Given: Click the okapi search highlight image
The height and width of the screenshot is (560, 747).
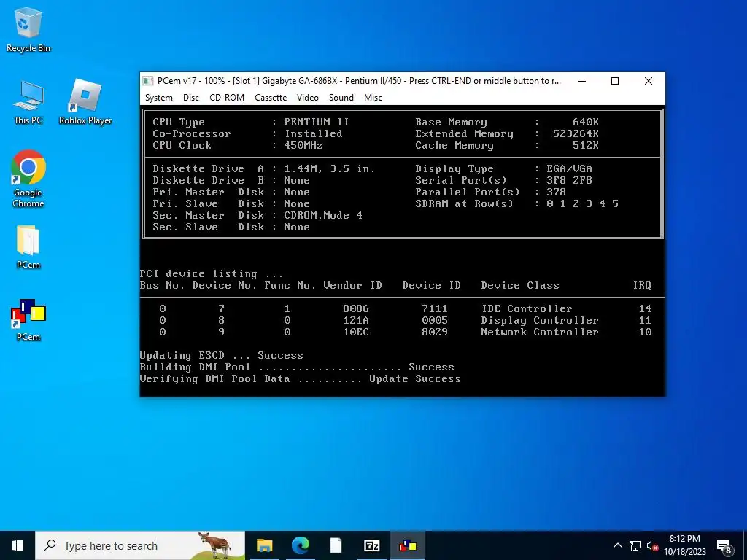Looking at the screenshot, I should pyautogui.click(x=215, y=545).
